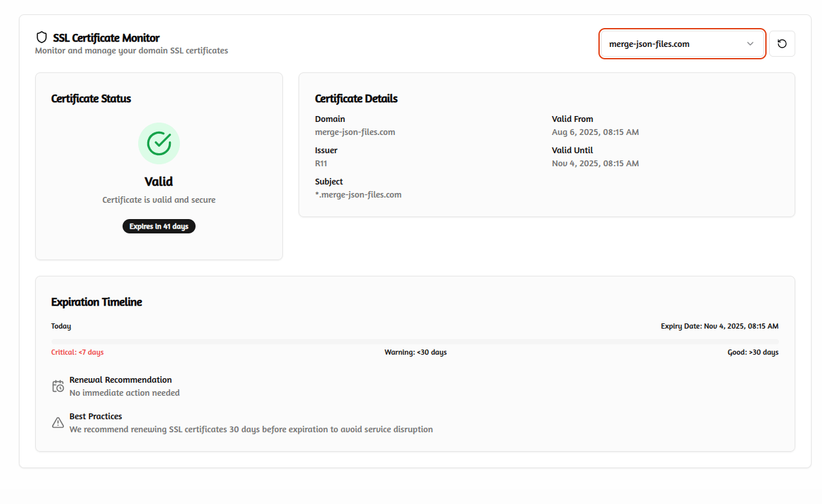Click the "Good: >30 days" timeline label
This screenshot has width=822, height=504.
752,352
